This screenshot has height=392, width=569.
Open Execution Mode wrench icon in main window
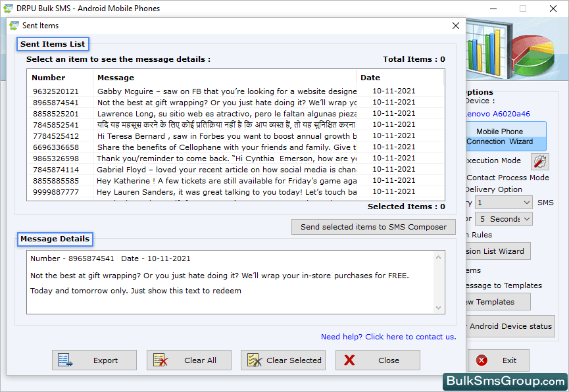[x=540, y=162]
